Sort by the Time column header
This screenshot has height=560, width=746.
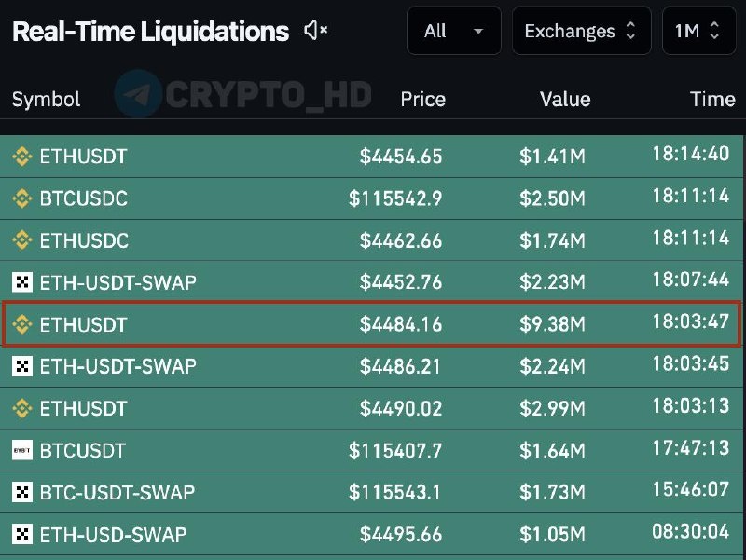point(712,99)
